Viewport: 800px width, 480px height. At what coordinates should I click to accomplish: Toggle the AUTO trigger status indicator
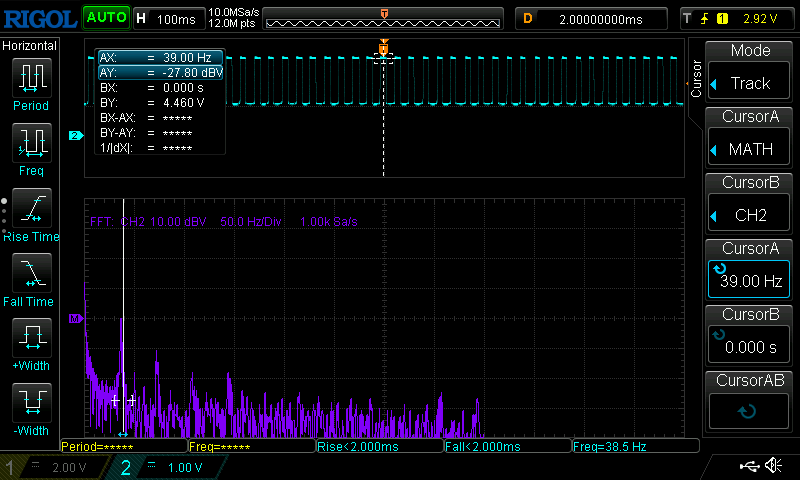point(105,18)
